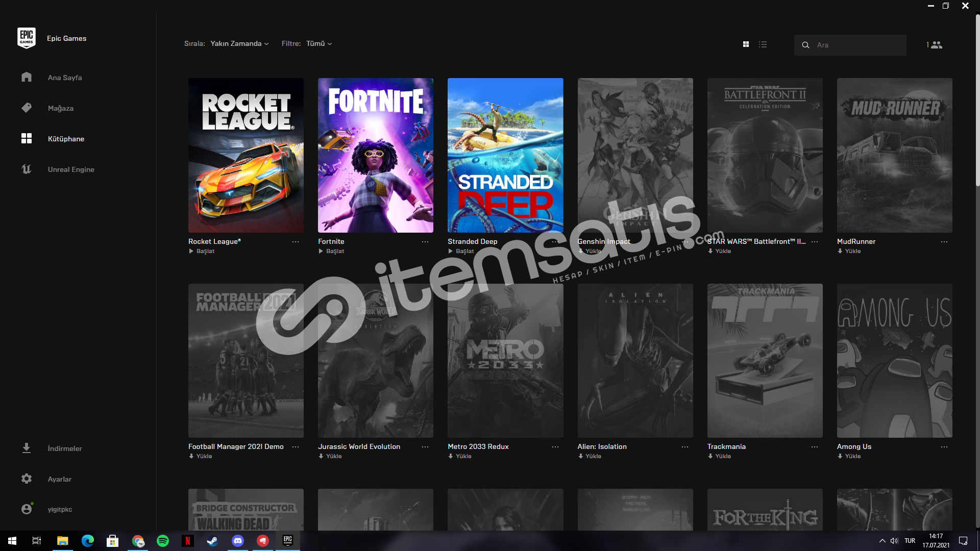Launch Rocket League with Başlat
The height and width of the screenshot is (551, 980).
click(202, 251)
